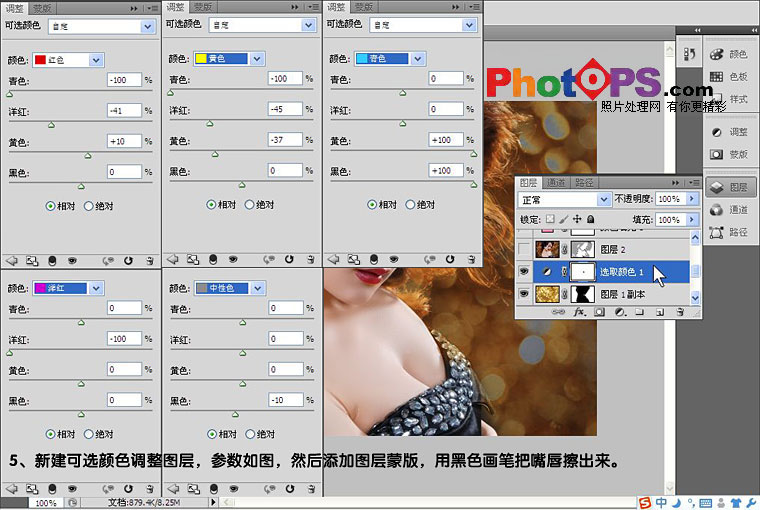This screenshot has width=760, height=510.
Task: Reset adjustment defaults in the Red color panel
Action: coord(128,261)
